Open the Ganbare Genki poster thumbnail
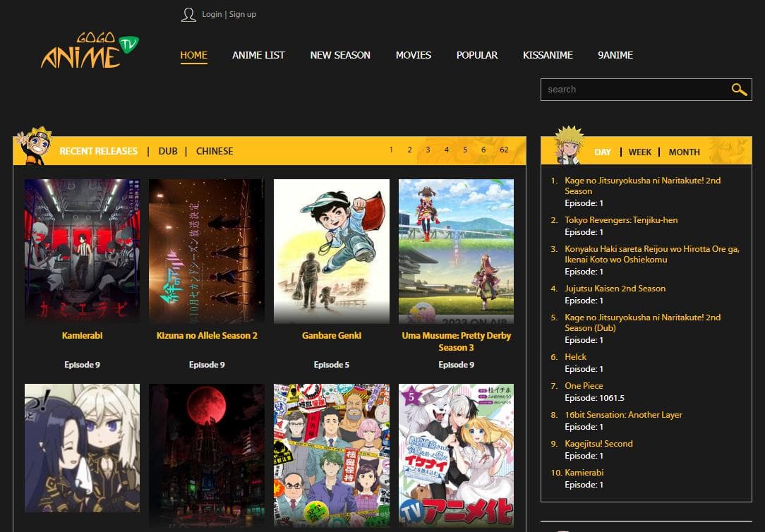The height and width of the screenshot is (532, 765). 331,251
